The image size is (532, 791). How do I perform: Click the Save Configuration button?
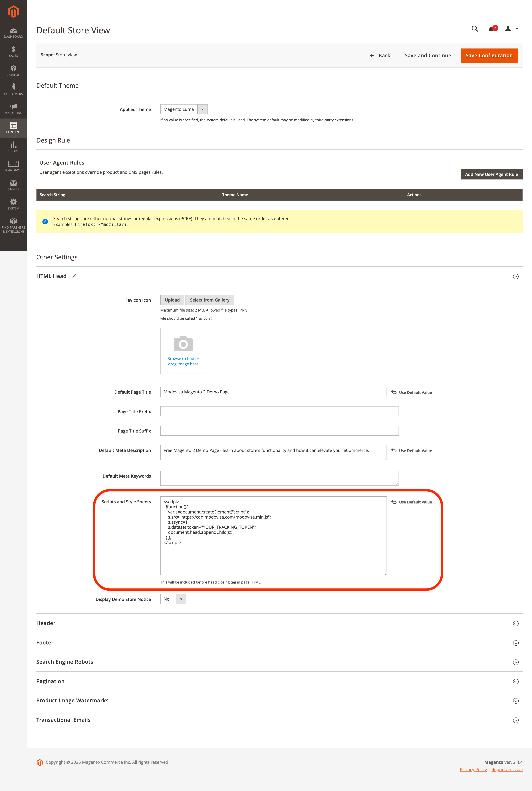tap(489, 55)
